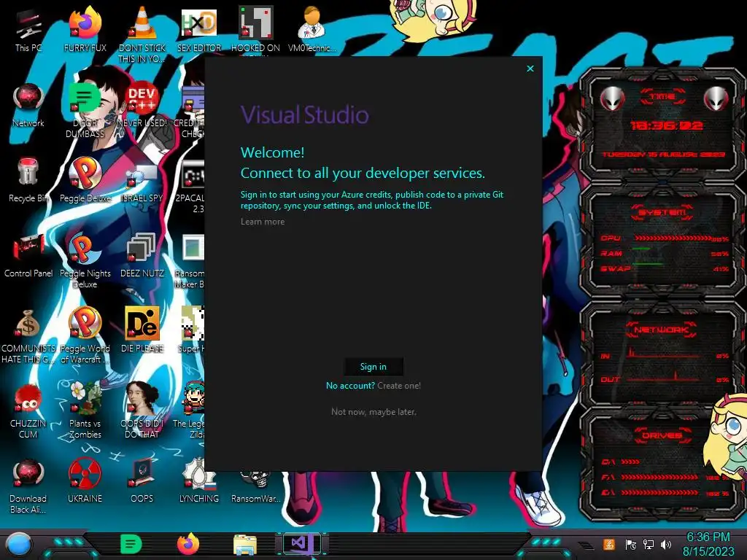Select the HxD hex editor desktop icon

coord(199,29)
